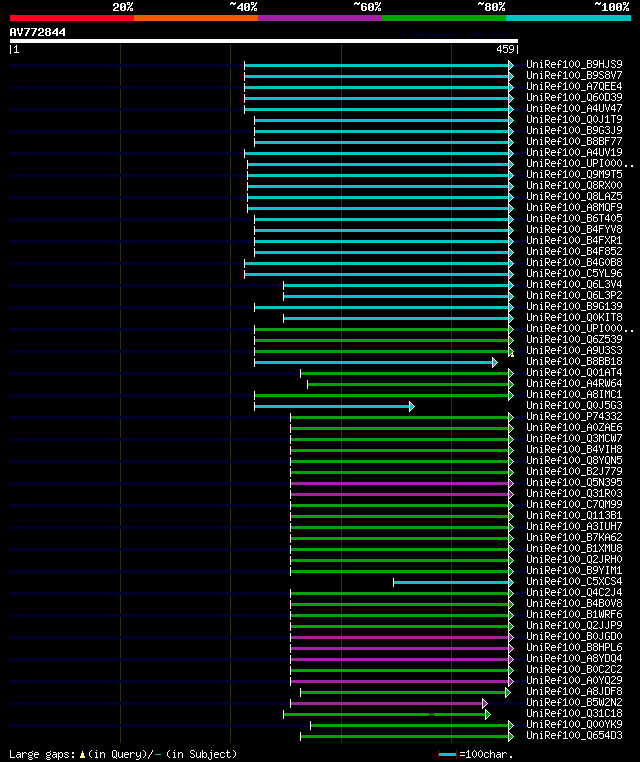Select hit label UniRef100_A0YQ29
The width and height of the screenshot is (640, 762).
click(574, 680)
